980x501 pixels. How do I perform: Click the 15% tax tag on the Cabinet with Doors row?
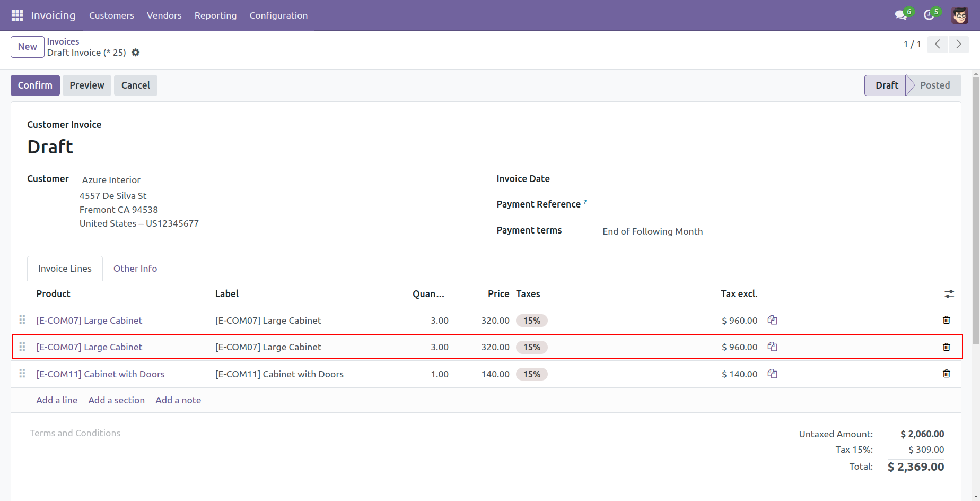coord(532,374)
